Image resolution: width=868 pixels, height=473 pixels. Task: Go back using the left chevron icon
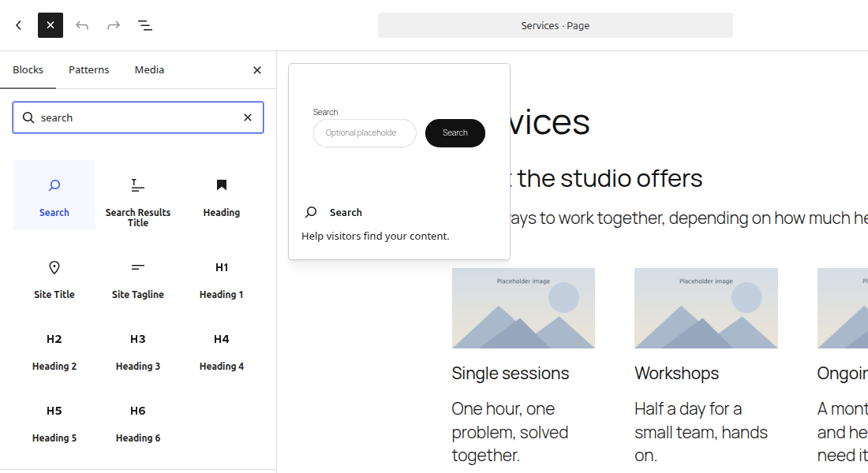point(19,25)
